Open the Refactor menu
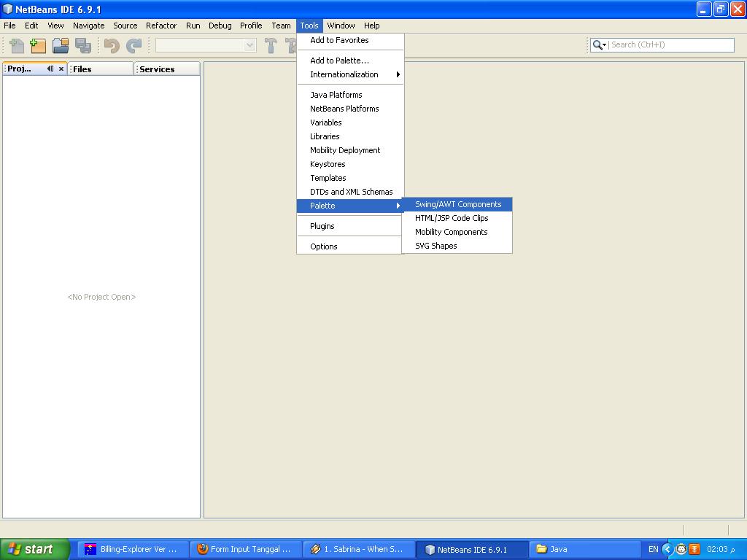747x560 pixels. tap(161, 26)
